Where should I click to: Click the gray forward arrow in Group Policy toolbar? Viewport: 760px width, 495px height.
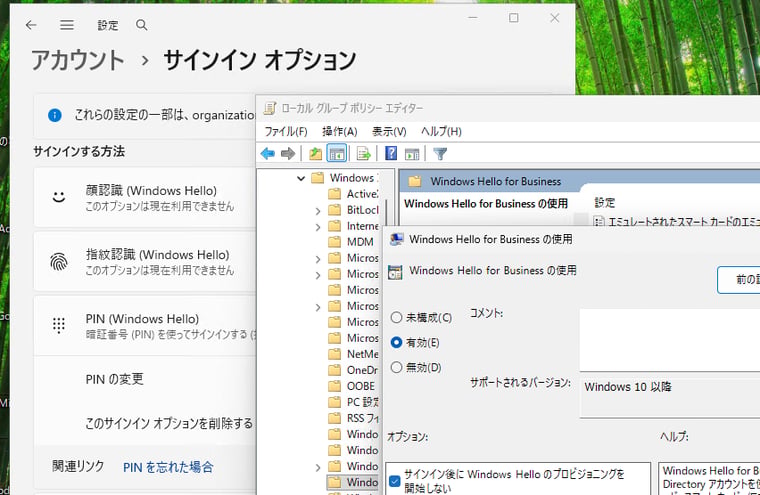288,154
